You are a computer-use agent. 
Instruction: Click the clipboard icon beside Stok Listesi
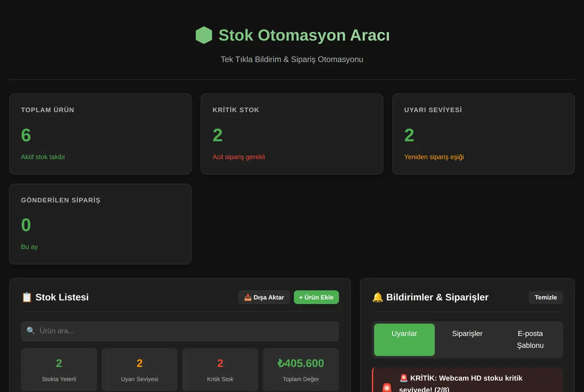coord(27,297)
